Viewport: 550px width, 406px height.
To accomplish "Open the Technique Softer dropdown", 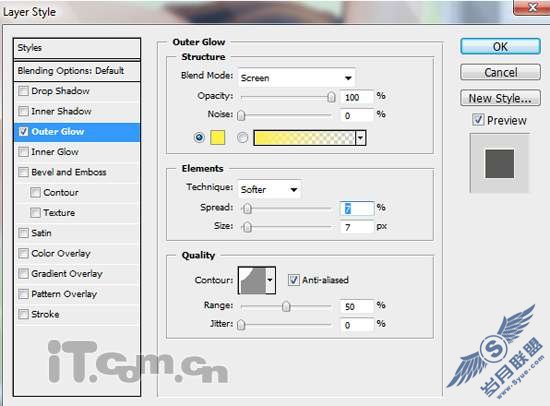I will [269, 189].
